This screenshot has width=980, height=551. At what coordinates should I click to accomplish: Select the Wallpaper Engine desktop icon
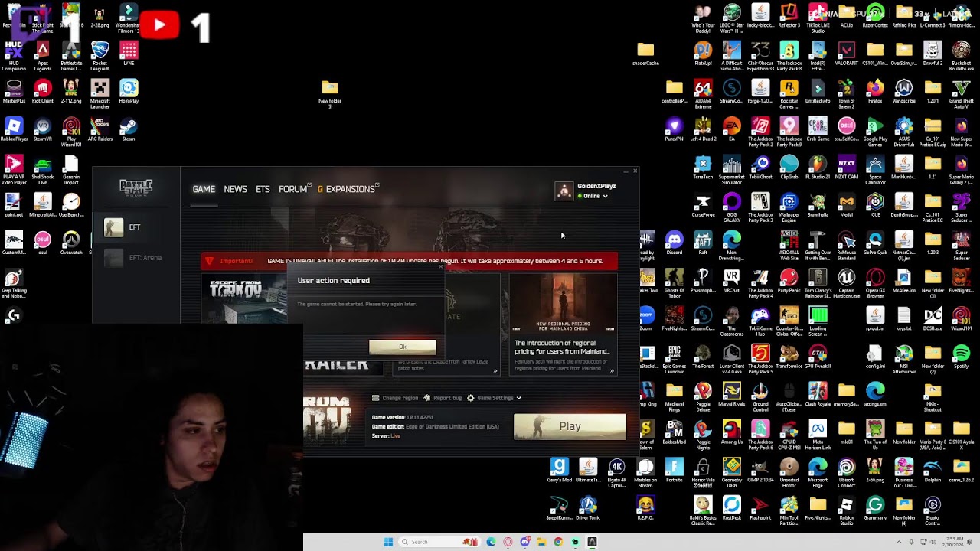(789, 207)
